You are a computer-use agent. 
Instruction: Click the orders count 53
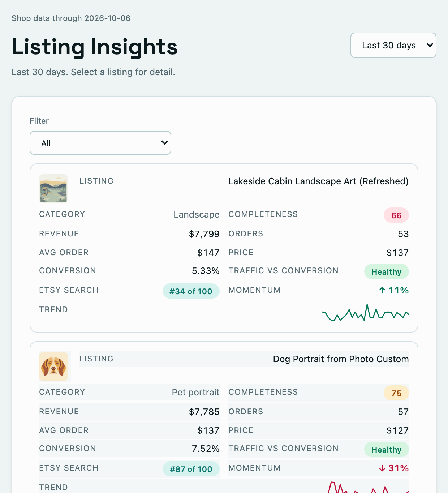click(x=403, y=234)
